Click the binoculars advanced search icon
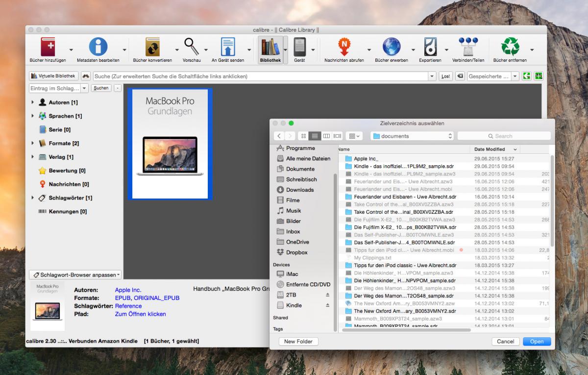 pos(86,76)
